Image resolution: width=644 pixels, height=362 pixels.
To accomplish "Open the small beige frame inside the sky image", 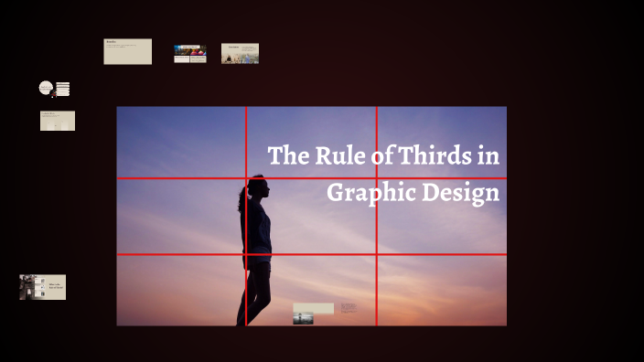I will [314, 308].
